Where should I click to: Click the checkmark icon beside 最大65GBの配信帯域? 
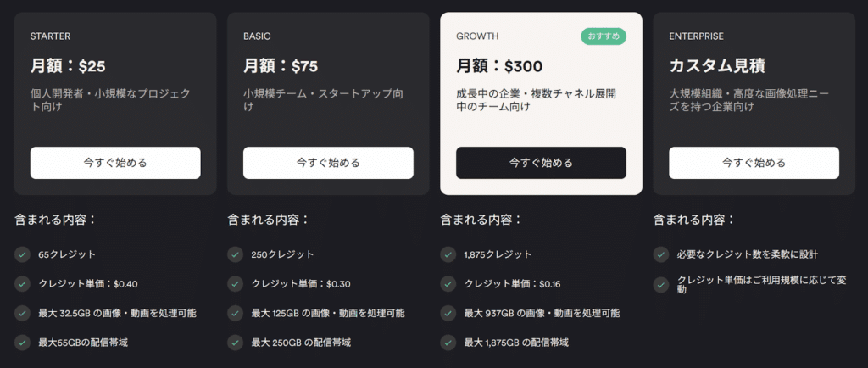[x=22, y=343]
